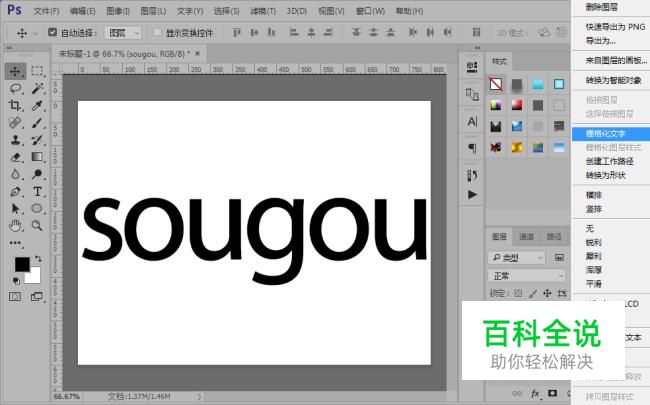This screenshot has width=650, height=405.
Task: Open the screen mode flyout button
Action: (36, 297)
